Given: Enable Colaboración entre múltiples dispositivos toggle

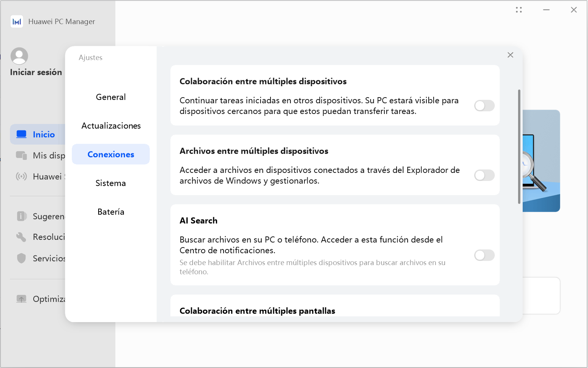Looking at the screenshot, I should point(484,106).
